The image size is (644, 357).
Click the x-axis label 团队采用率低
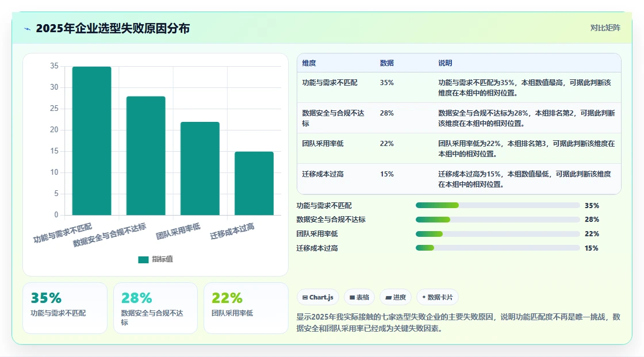[x=178, y=231]
